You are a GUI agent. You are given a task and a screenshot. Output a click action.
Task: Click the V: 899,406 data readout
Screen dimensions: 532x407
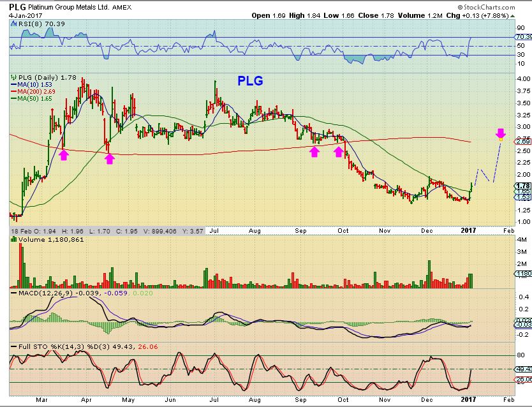(x=160, y=232)
